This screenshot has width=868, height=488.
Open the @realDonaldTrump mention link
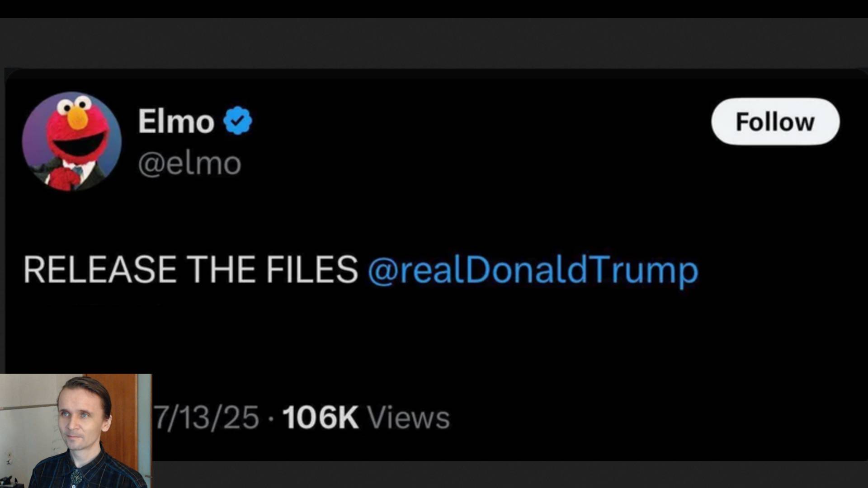pyautogui.click(x=533, y=270)
